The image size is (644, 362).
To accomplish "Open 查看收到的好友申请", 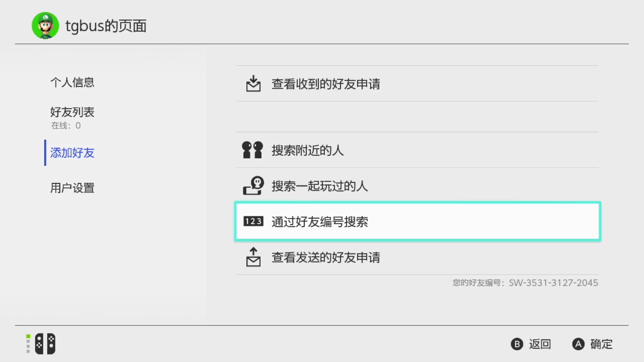I will [x=417, y=83].
